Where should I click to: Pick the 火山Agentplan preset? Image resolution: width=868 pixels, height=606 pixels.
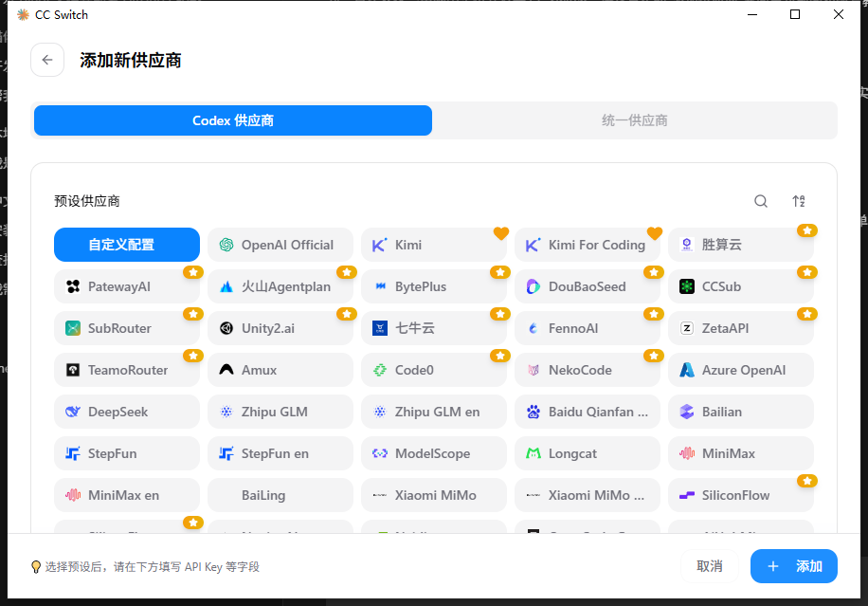point(280,286)
